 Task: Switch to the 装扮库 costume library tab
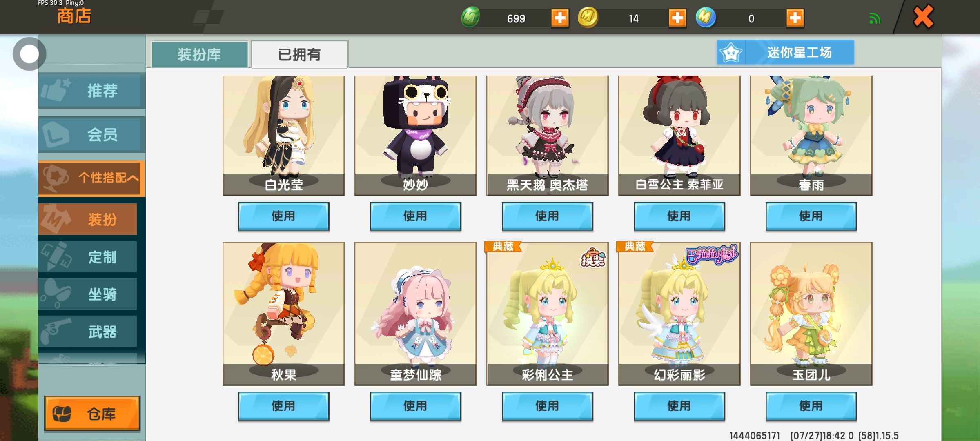coord(200,54)
